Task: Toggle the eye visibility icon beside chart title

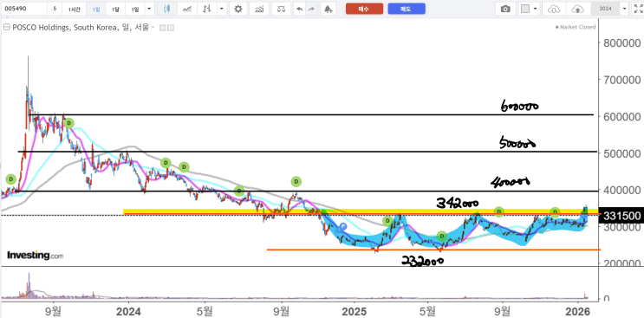Action: (x=162, y=28)
